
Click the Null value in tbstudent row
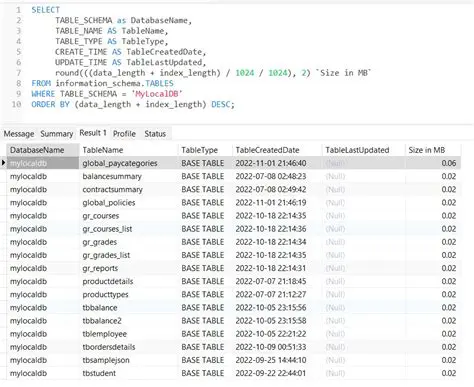coord(335,373)
